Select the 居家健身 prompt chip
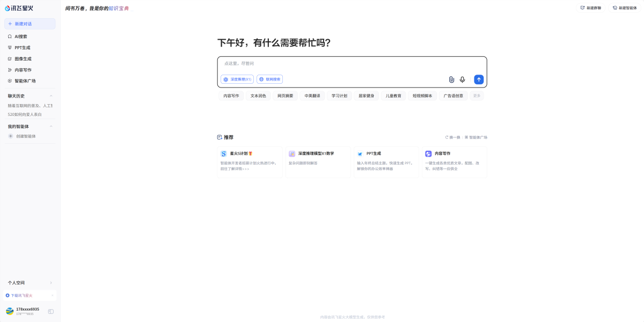The image size is (644, 322). [x=367, y=96]
